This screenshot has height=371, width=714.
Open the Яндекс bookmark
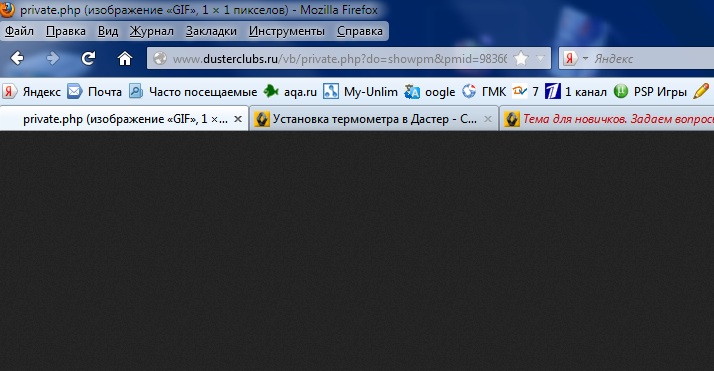tap(31, 92)
